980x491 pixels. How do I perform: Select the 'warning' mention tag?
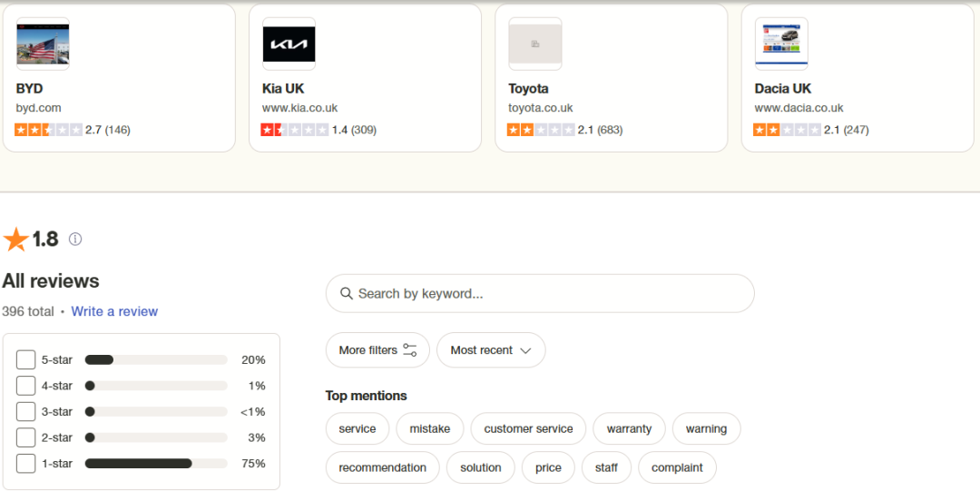(x=706, y=429)
